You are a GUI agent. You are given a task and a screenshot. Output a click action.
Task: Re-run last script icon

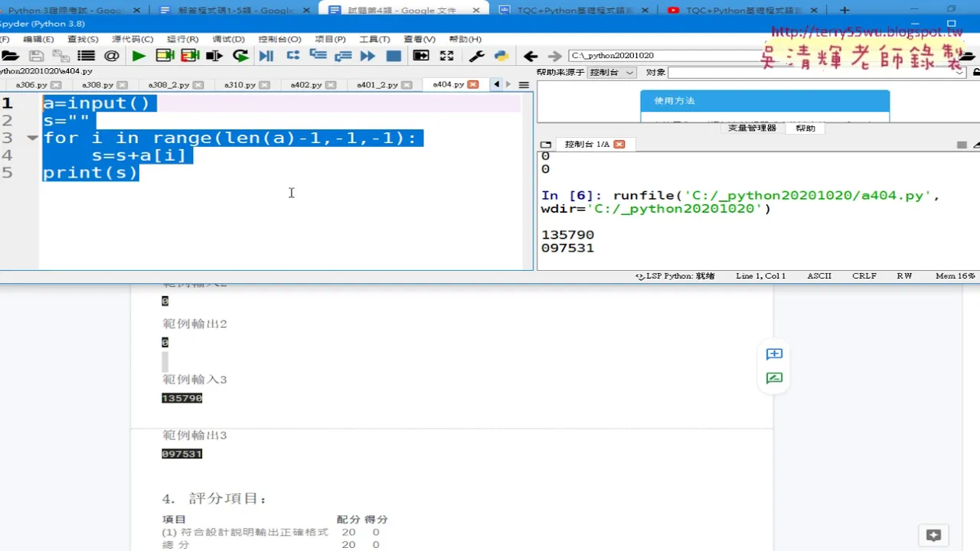pos(240,56)
